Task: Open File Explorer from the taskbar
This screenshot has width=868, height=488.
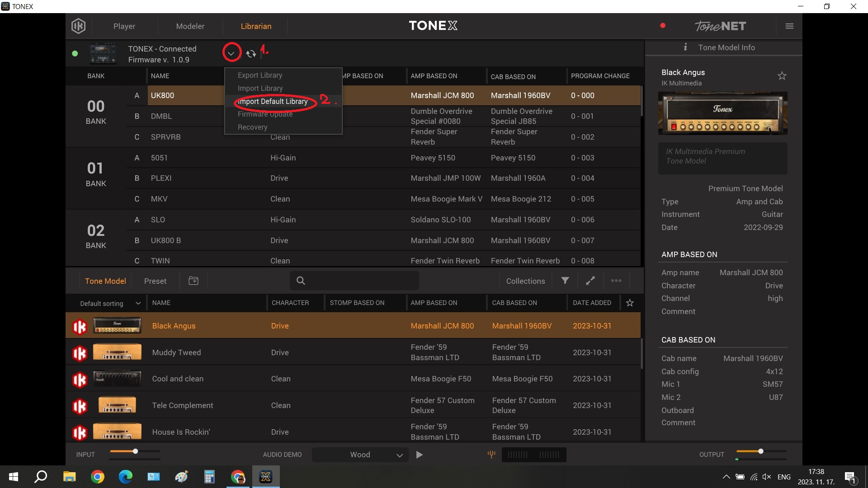Action: coord(69,477)
